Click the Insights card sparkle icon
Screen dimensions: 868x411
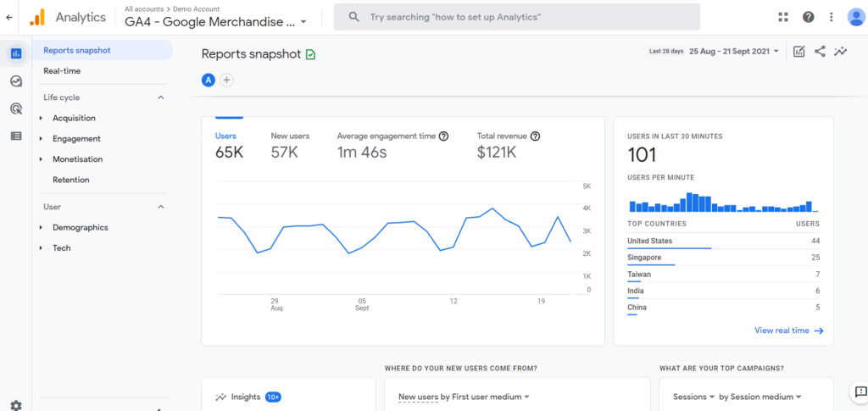[221, 397]
